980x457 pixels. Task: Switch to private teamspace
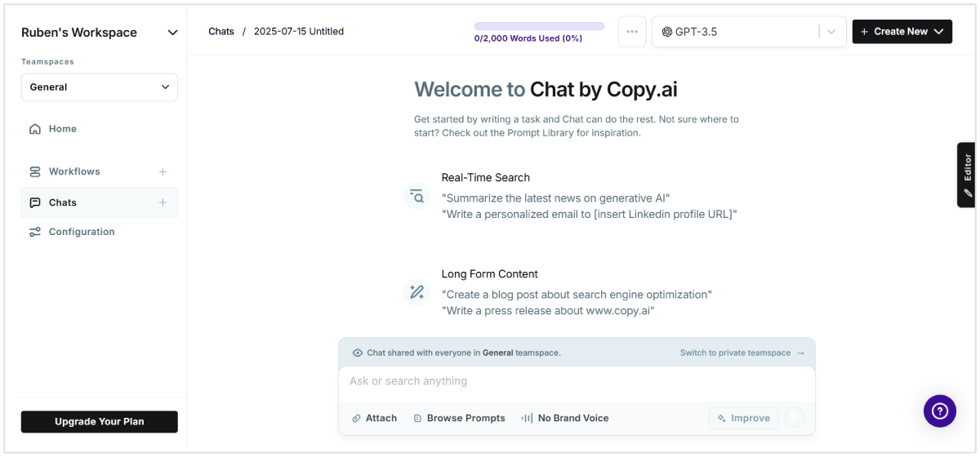point(742,353)
